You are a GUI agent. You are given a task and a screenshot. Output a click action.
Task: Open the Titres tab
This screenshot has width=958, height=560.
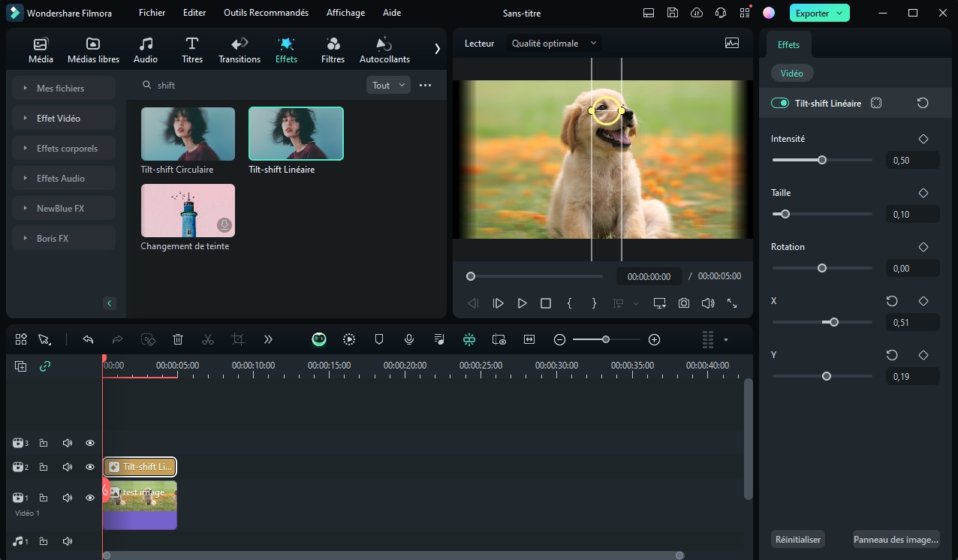(x=192, y=50)
